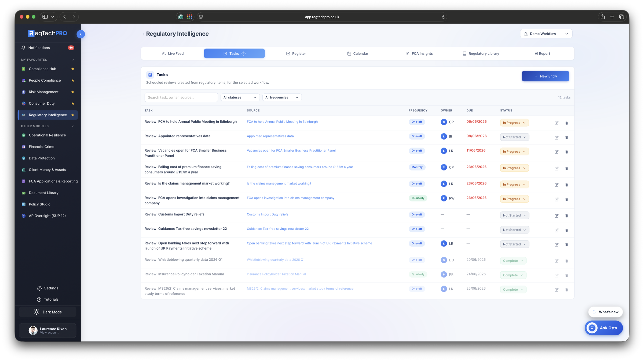Open Settings in the sidebar

pyautogui.click(x=47, y=288)
